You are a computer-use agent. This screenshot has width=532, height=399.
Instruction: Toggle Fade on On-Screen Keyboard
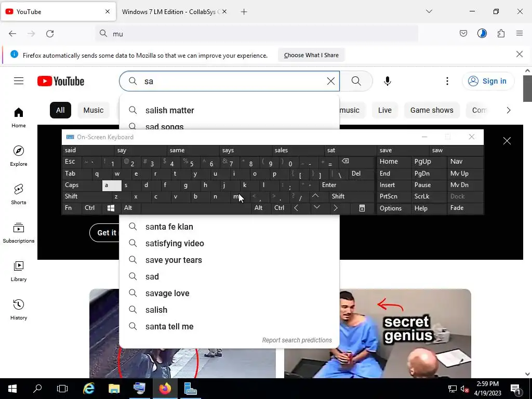tap(465, 208)
